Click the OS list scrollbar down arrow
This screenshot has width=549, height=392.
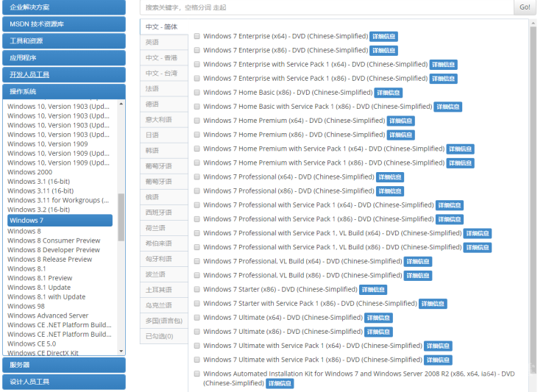pyautogui.click(x=121, y=351)
